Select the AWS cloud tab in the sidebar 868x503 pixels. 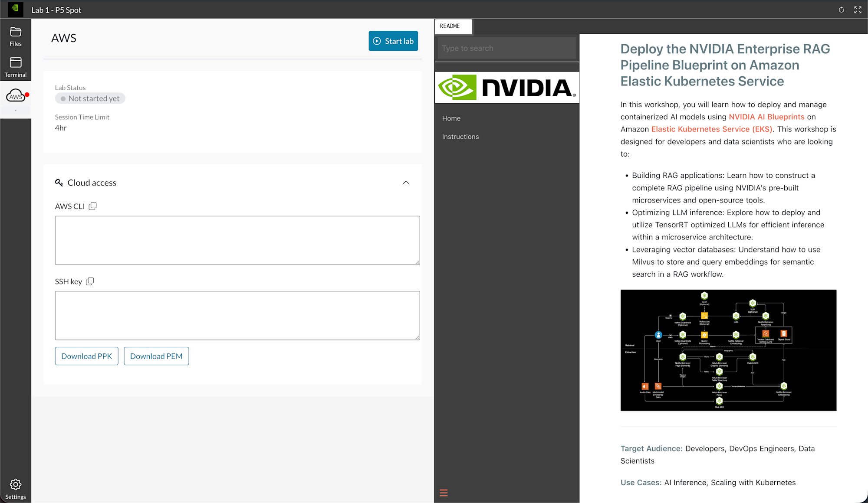point(16,96)
